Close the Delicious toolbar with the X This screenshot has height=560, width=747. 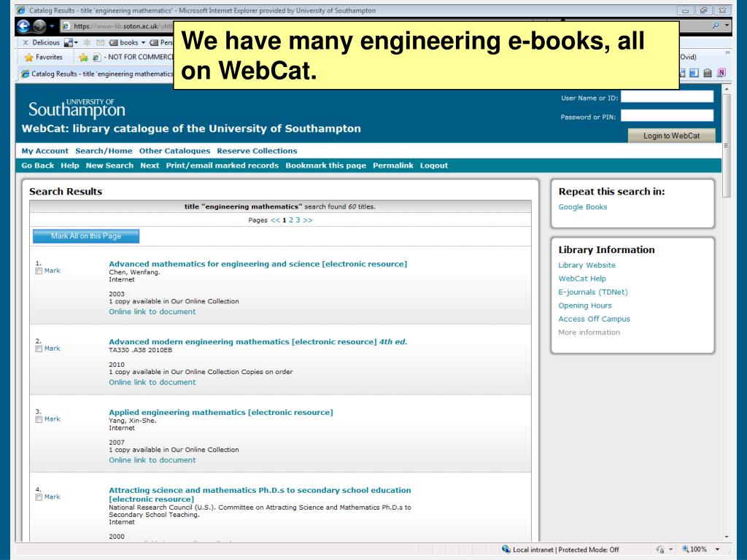click(x=26, y=42)
